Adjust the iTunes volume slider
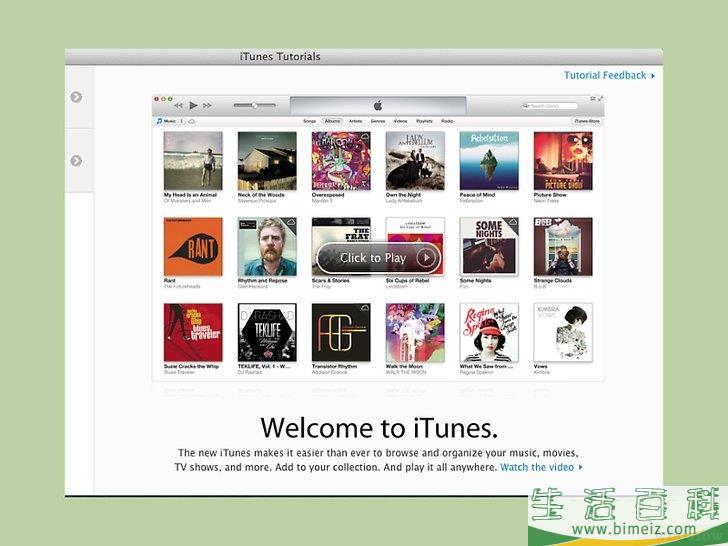Screen dimensions: 728x546 [254, 105]
